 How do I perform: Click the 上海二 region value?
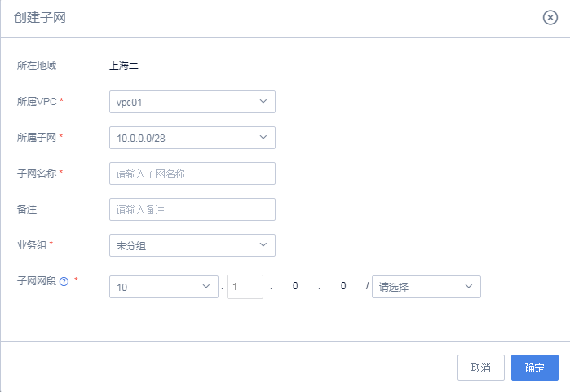124,66
